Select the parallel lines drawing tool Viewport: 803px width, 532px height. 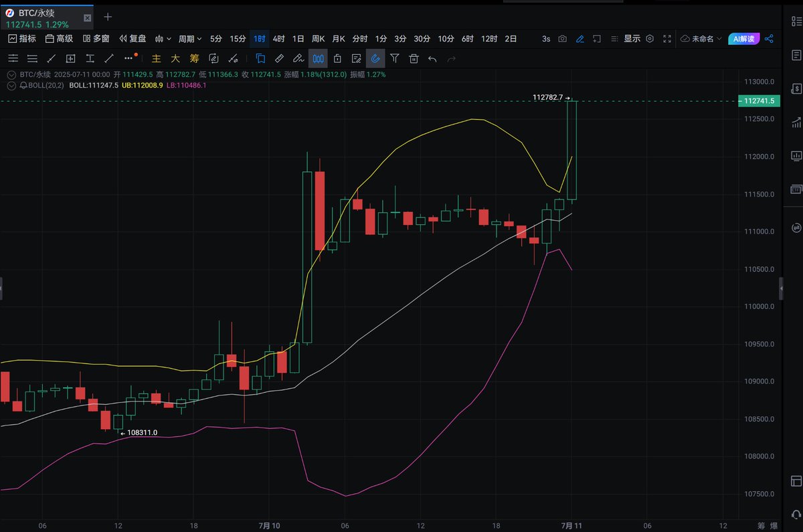(x=32, y=59)
